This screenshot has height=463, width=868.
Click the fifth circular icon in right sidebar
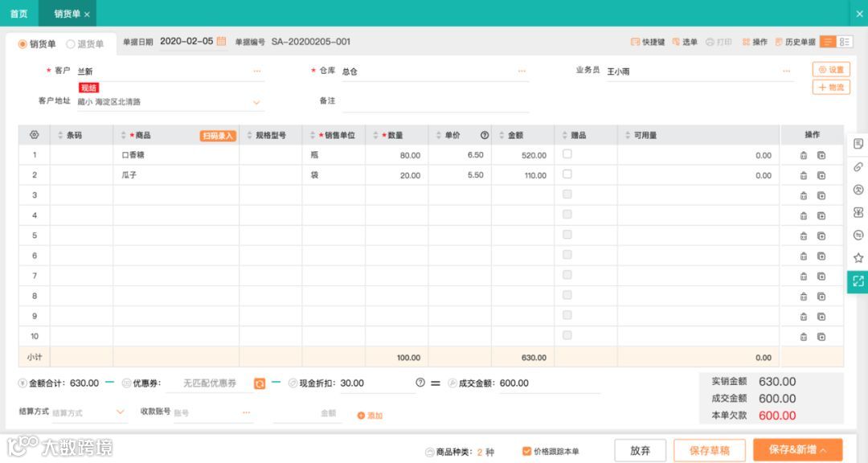click(858, 235)
